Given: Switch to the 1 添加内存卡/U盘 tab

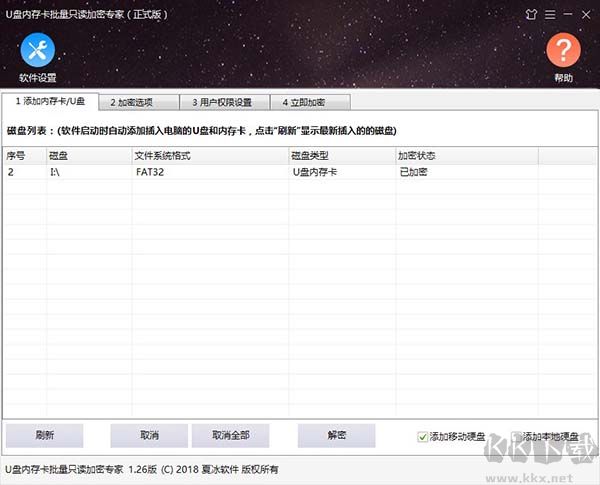Looking at the screenshot, I should (50, 101).
